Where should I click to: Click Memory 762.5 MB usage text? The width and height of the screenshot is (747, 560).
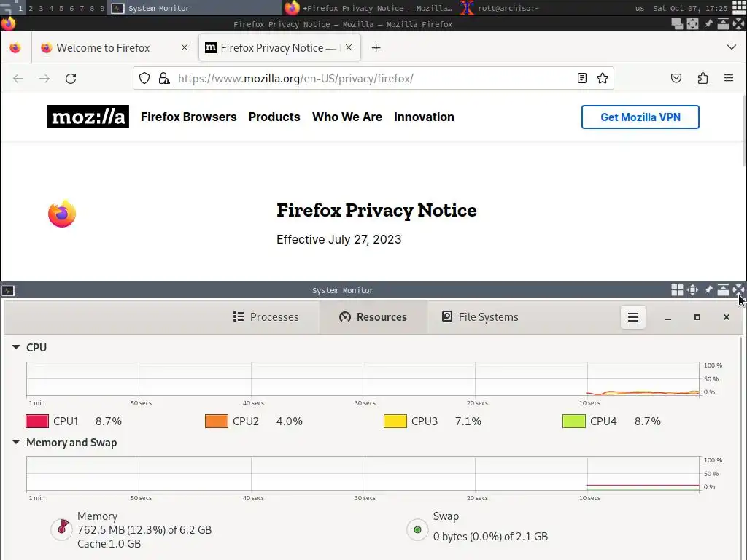coord(144,530)
